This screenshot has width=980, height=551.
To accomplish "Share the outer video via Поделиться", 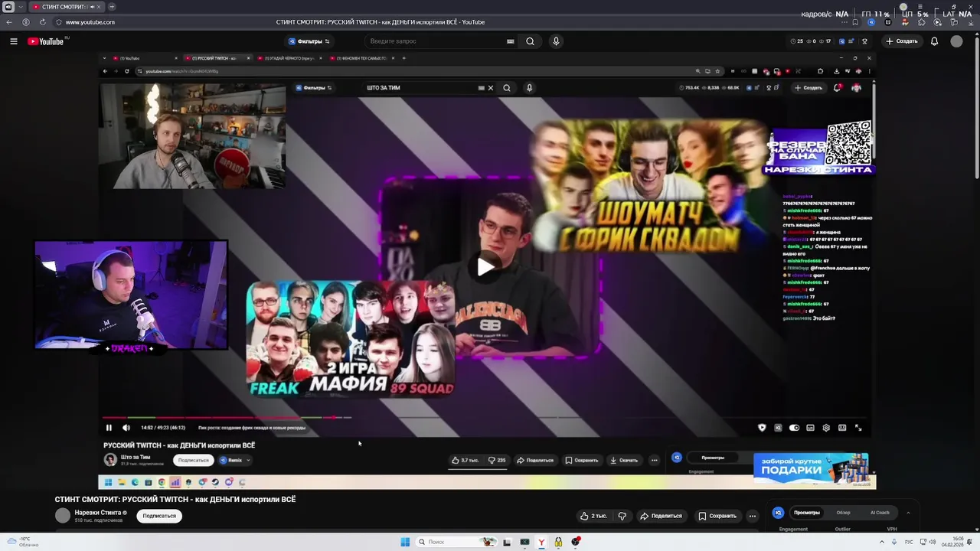I will pos(661,516).
